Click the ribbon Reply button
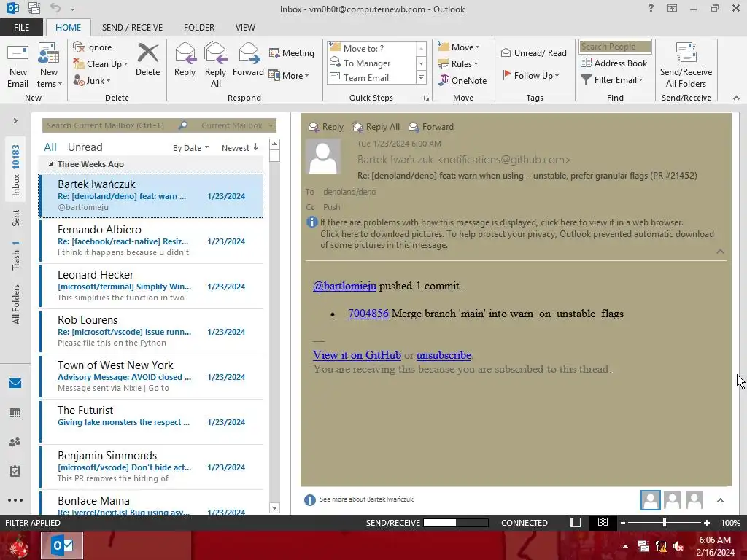The width and height of the screenshot is (747, 560). (x=185, y=60)
